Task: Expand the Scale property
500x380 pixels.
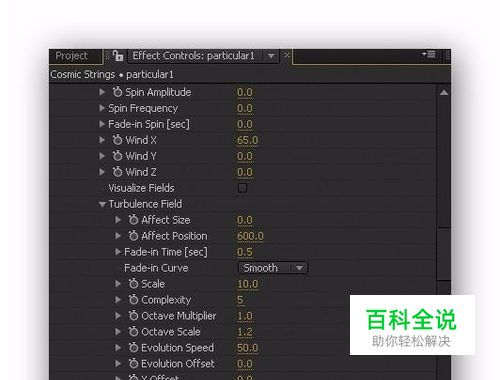Action: coord(118,284)
